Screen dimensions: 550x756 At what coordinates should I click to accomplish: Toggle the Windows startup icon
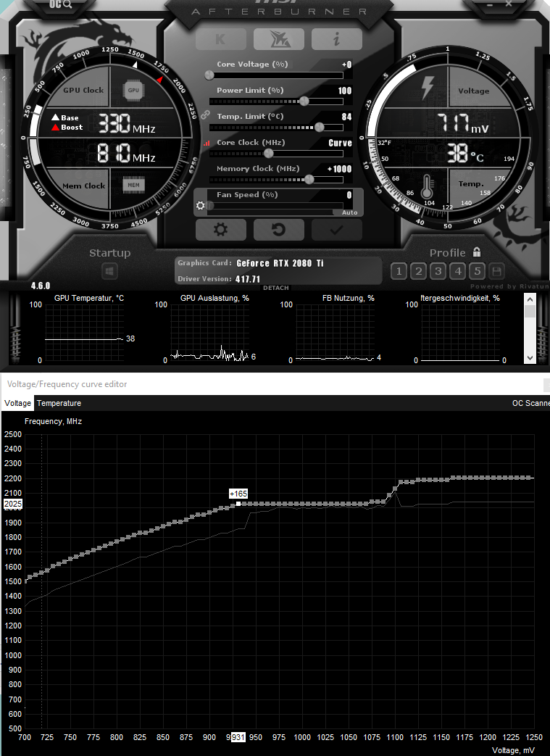point(109,271)
